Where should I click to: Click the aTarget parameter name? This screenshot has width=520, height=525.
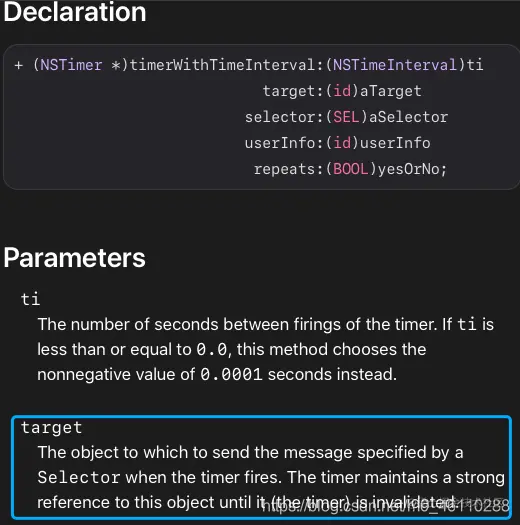coord(390,91)
